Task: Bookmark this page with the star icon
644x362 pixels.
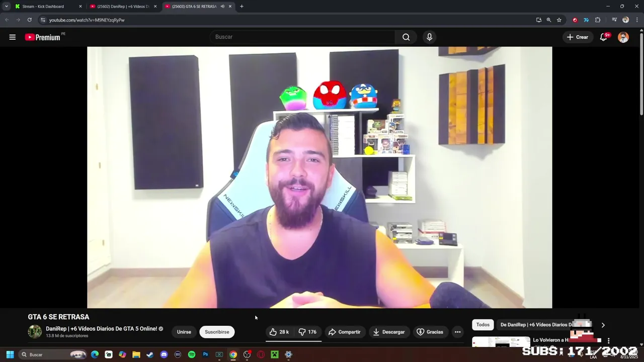Action: (559, 20)
